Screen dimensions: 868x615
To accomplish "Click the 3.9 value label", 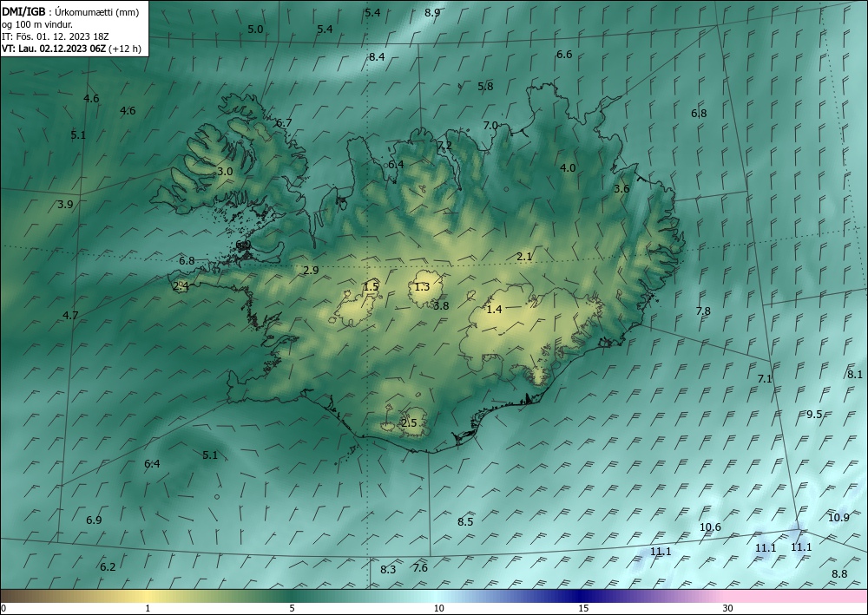I will coord(65,205).
